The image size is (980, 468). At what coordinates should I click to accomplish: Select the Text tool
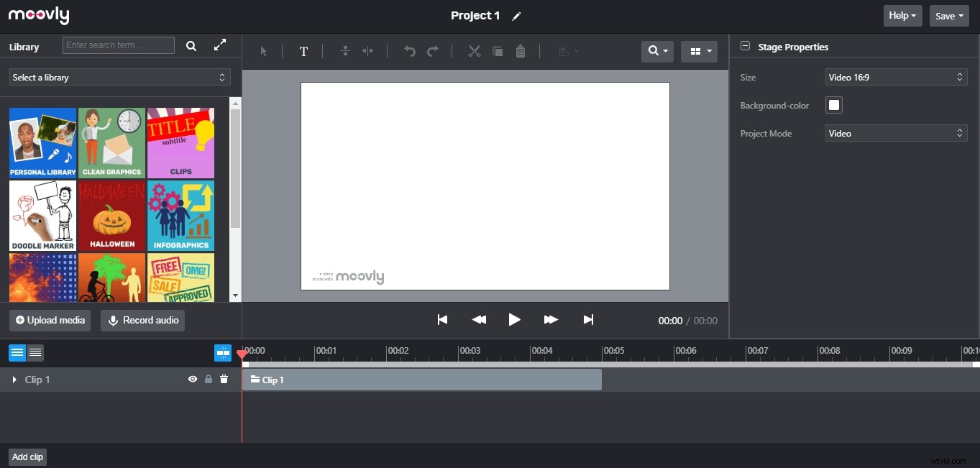click(x=303, y=51)
